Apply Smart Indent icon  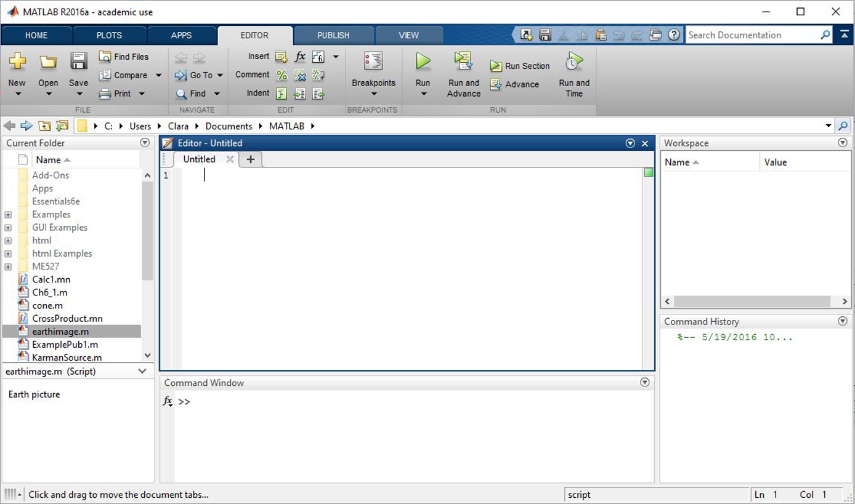pos(282,94)
